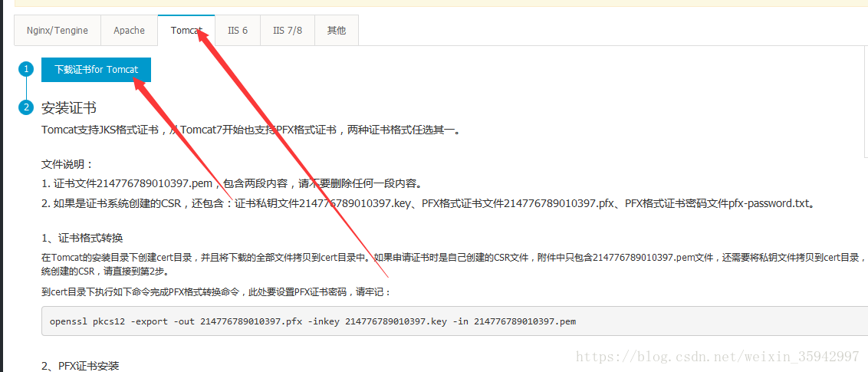
Task: Click the paragraph 在Tomcat的安装目录下创建cert目录
Action: coord(455,264)
